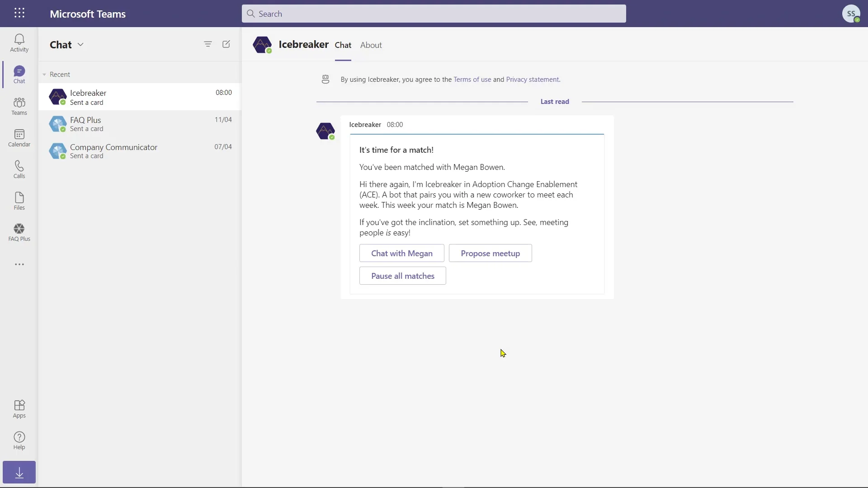Select the Chat icon in sidebar
868x488 pixels.
(x=19, y=75)
